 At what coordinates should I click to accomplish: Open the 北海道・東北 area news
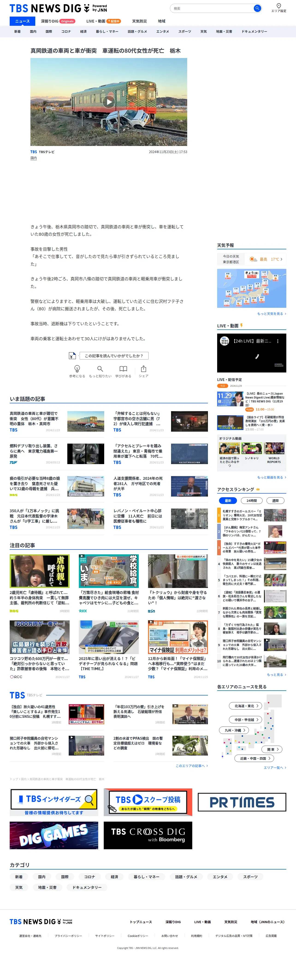coord(246,706)
